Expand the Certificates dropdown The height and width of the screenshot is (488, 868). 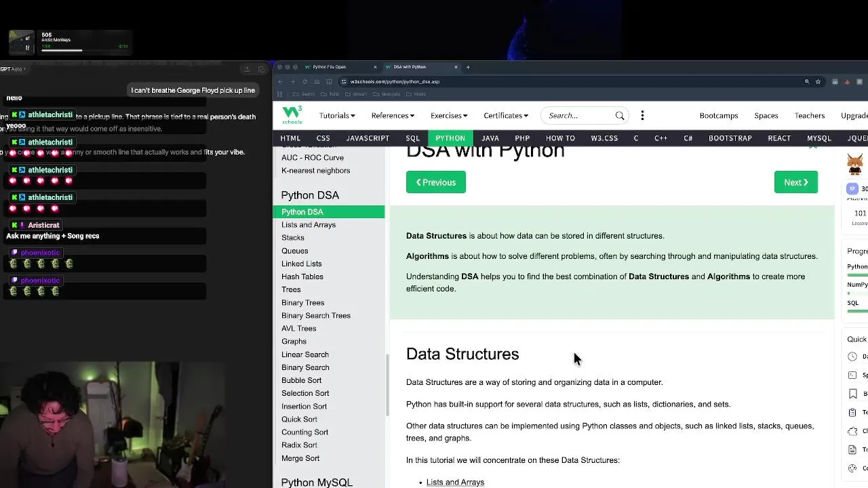tap(506, 116)
